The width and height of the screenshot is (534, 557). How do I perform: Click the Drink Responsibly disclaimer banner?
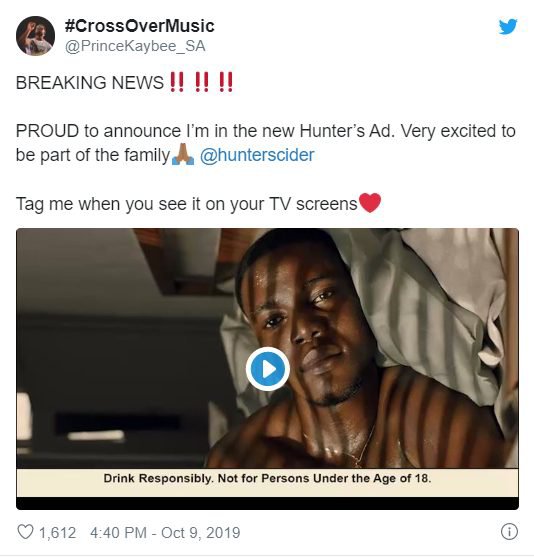coord(267,482)
